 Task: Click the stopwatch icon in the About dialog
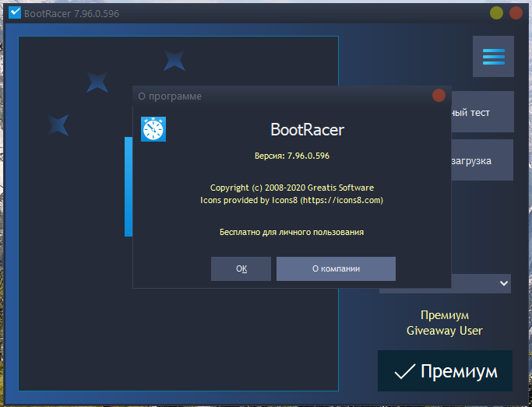(153, 129)
